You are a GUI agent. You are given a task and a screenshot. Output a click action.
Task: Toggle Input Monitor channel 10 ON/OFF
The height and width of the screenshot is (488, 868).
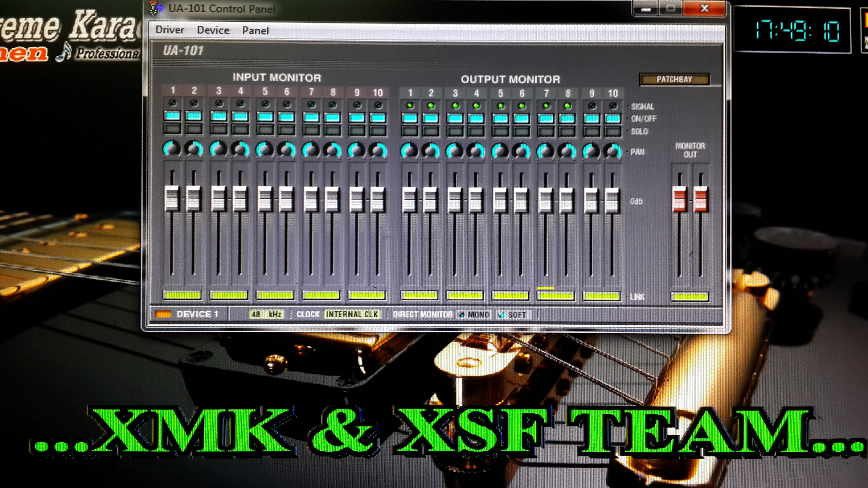378,118
